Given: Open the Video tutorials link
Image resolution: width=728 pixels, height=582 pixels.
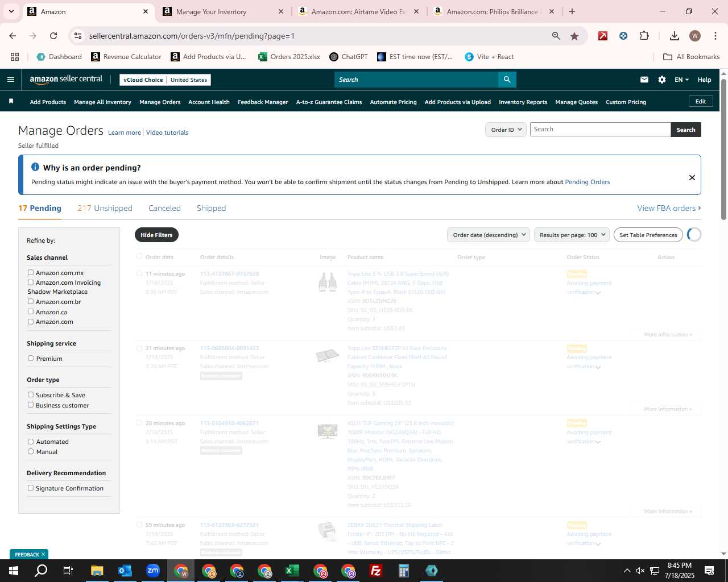Looking at the screenshot, I should (x=167, y=132).
